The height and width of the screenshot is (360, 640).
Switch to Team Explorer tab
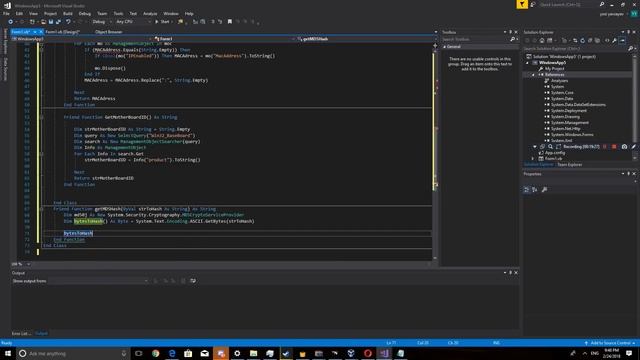click(x=570, y=165)
